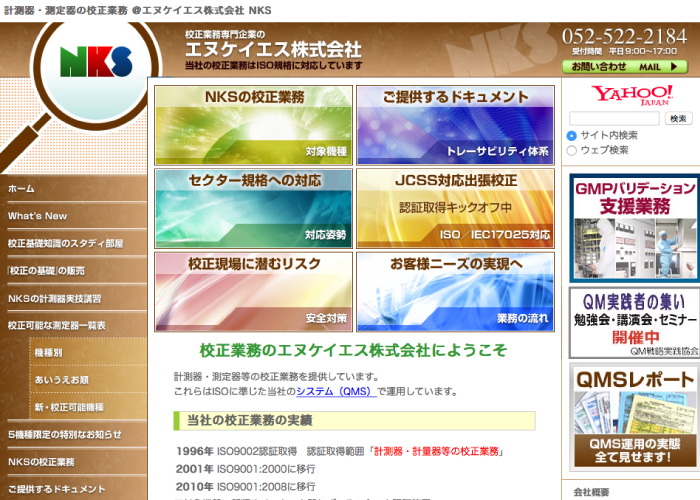700x500 pixels.
Task: Select the ウェブ検索 radio button
Action: coord(572,150)
